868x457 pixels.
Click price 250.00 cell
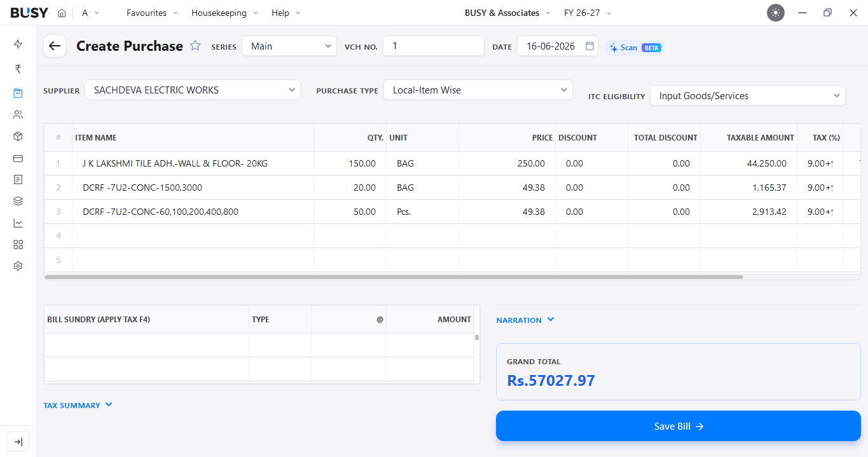[x=507, y=163]
